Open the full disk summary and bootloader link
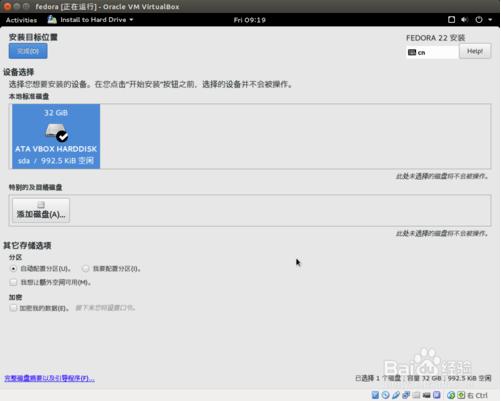The image size is (501, 401). click(x=49, y=378)
